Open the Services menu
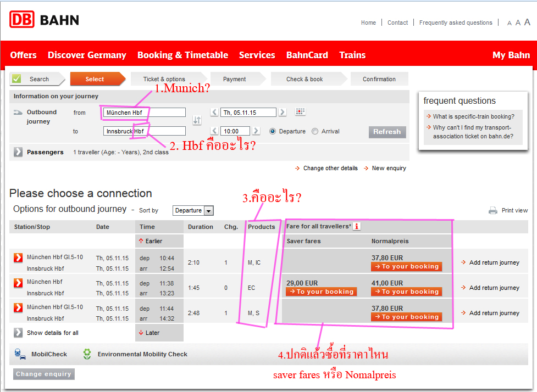The height and width of the screenshot is (392, 537). point(257,55)
